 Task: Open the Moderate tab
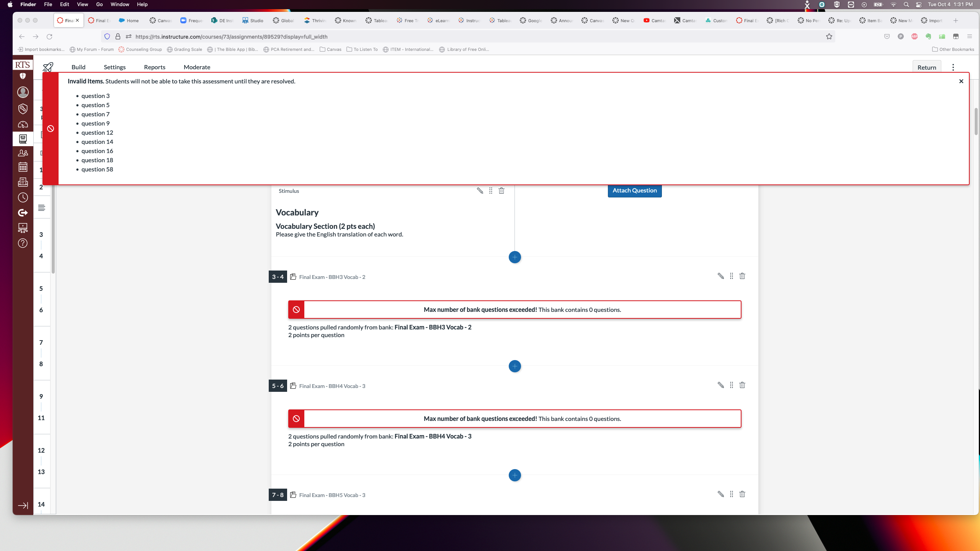click(x=197, y=67)
